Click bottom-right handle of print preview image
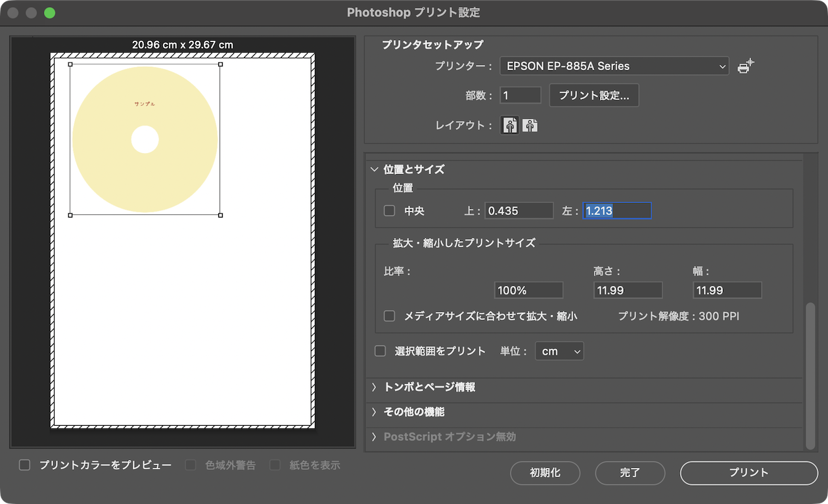The image size is (828, 504). pyautogui.click(x=220, y=215)
